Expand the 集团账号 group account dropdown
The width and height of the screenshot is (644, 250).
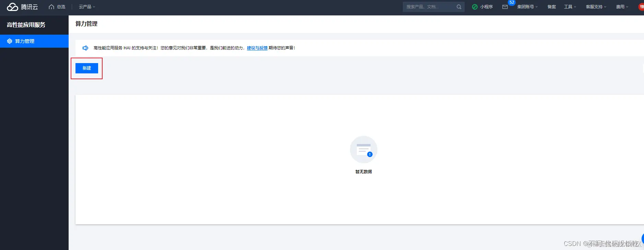click(x=527, y=7)
